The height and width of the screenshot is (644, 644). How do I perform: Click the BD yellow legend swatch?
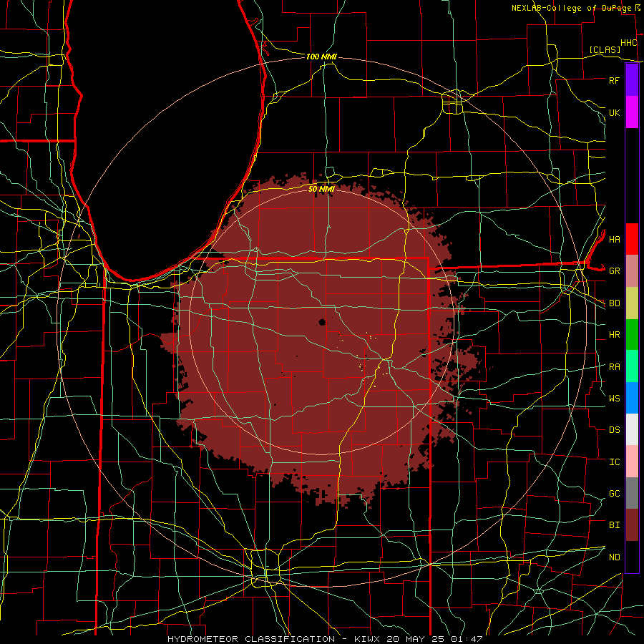[x=632, y=303]
